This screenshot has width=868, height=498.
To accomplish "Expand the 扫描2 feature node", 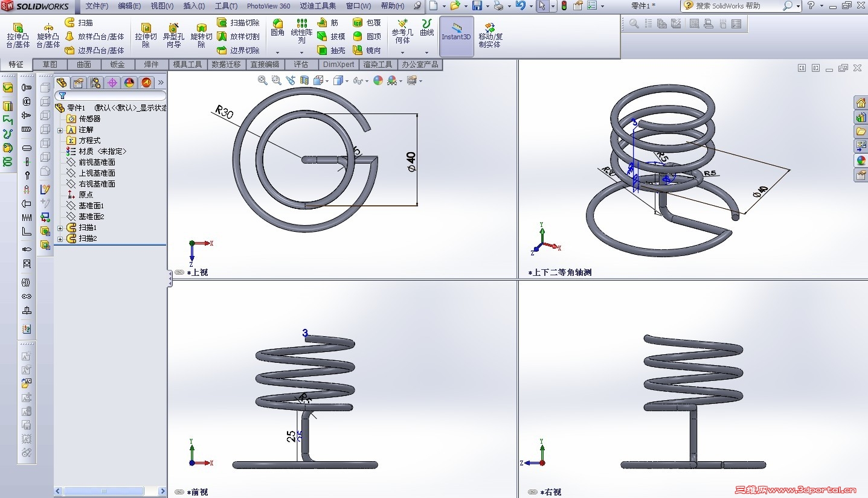I will (60, 239).
